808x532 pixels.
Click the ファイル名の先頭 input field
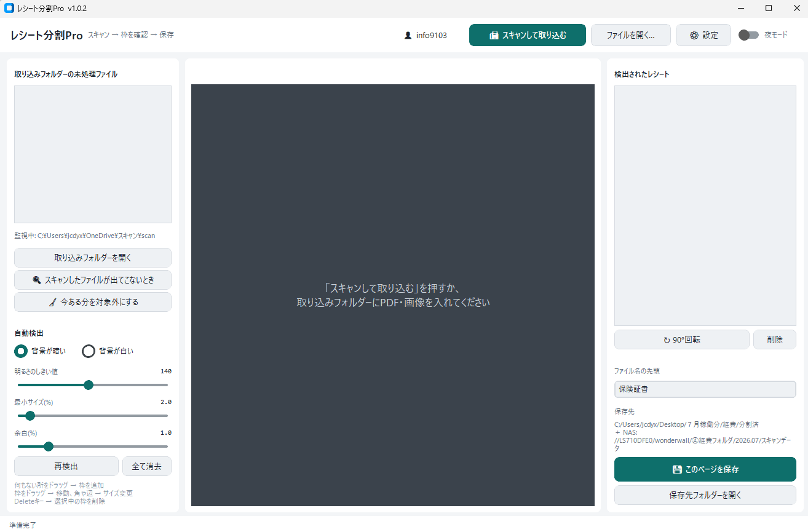pos(705,389)
